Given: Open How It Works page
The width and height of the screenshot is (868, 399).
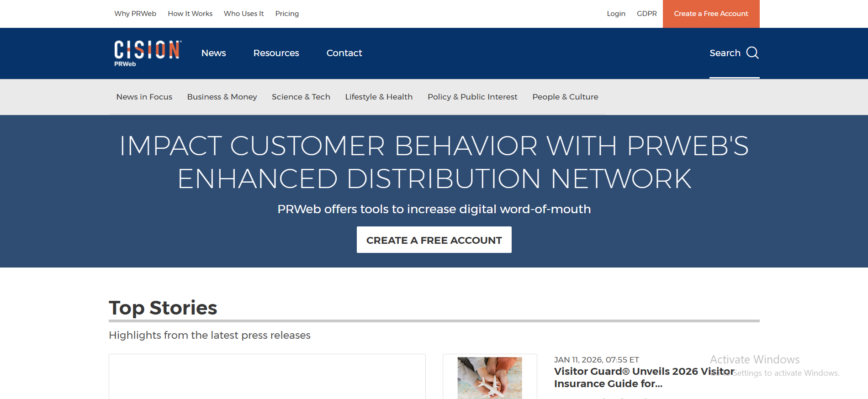Looking at the screenshot, I should (x=190, y=14).
